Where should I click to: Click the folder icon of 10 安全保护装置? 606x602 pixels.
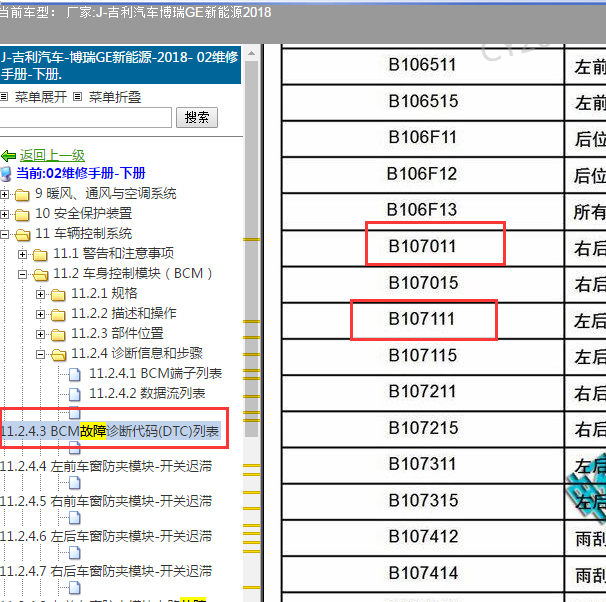22,214
